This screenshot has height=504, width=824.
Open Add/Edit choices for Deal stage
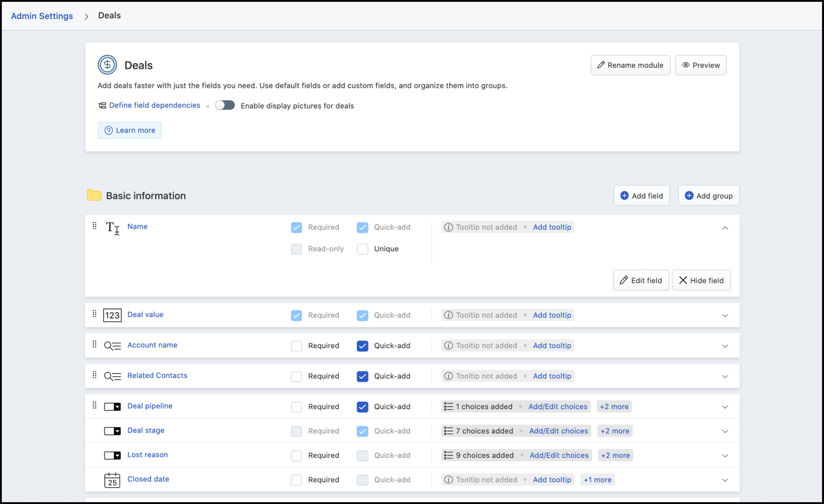558,431
